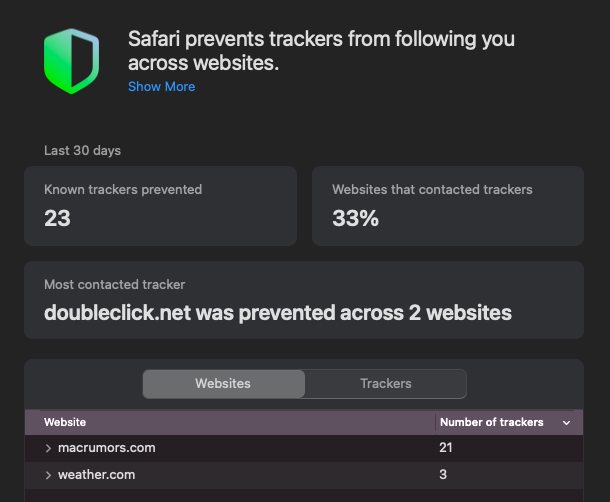Expand the weather.com row chevron
Viewport: 610px width, 502px height.
coord(48,475)
